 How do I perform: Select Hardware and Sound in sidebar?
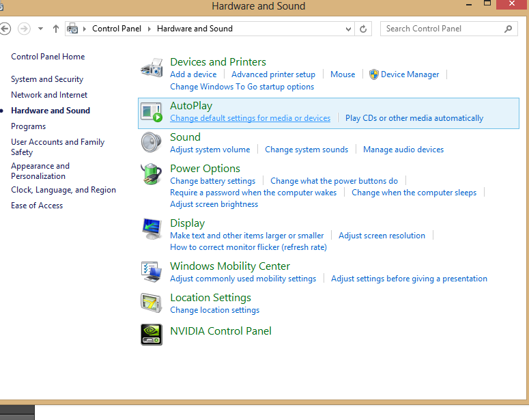coord(51,111)
